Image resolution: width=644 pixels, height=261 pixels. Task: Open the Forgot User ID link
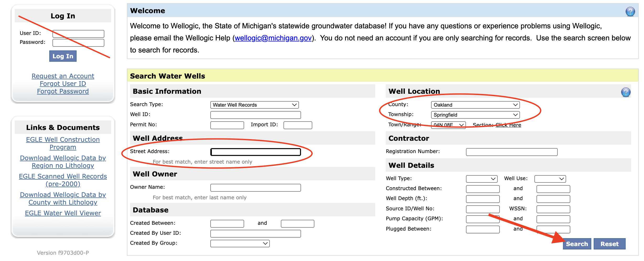pos(63,83)
